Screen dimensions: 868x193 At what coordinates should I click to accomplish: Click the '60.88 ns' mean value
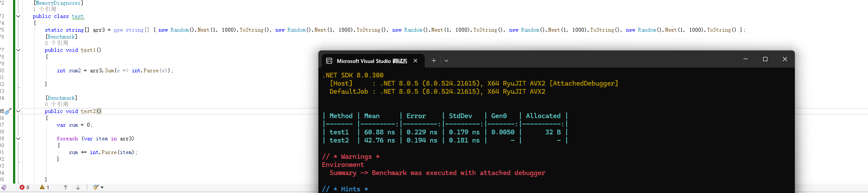(380, 132)
